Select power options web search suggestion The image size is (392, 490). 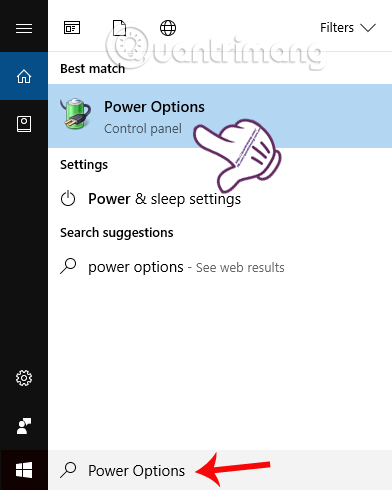[x=220, y=267]
